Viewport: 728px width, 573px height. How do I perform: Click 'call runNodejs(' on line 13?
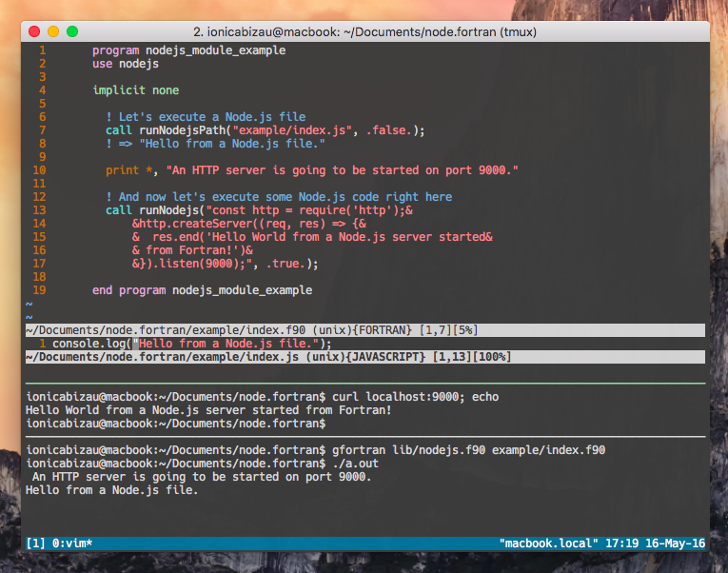click(155, 210)
